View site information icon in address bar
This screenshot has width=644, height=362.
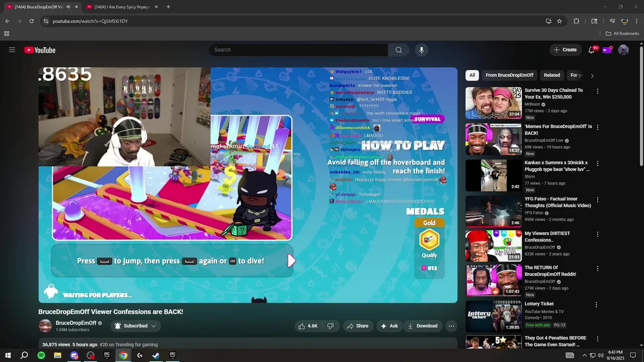point(46,21)
